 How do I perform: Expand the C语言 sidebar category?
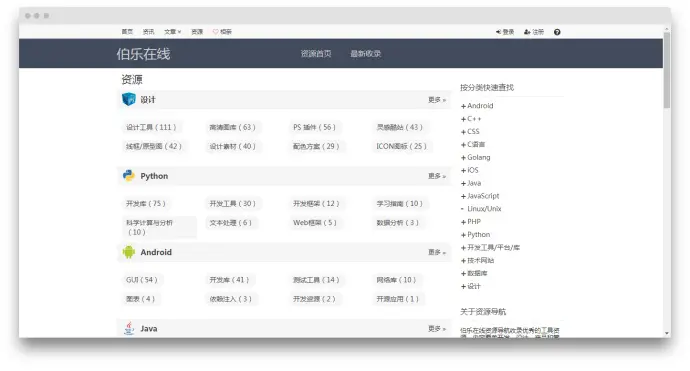[473, 144]
